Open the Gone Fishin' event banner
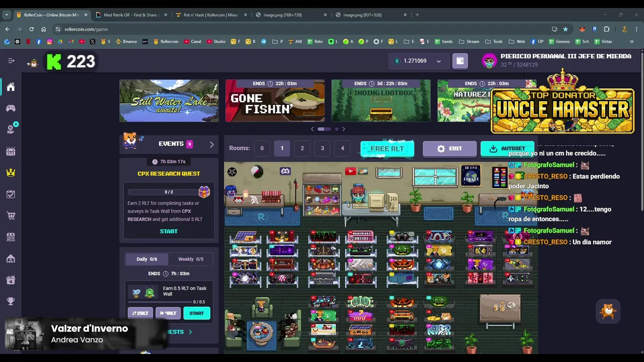This screenshot has width=644, height=362. [x=275, y=101]
